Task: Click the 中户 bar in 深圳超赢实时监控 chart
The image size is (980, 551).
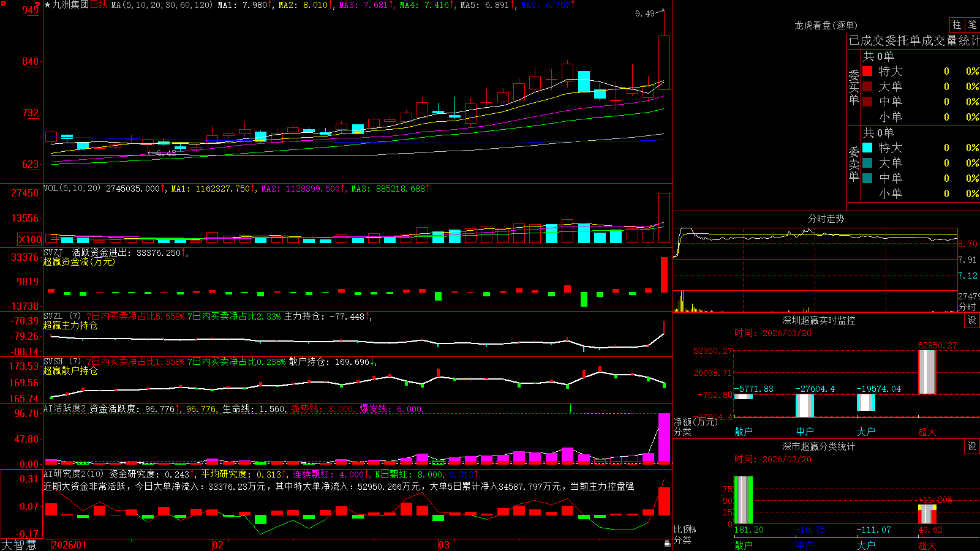Action: pyautogui.click(x=805, y=405)
